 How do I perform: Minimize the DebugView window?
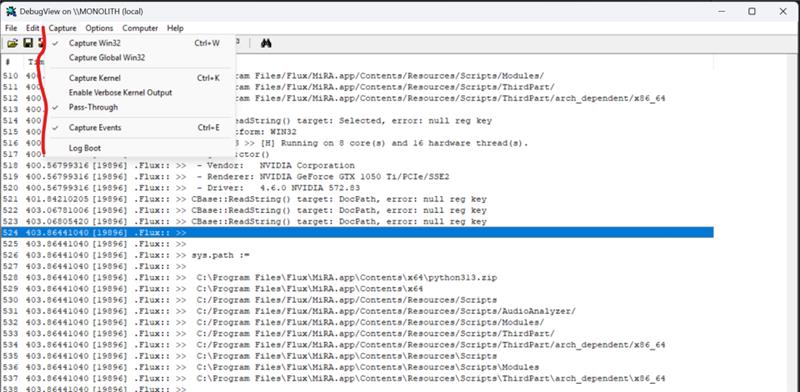pos(721,11)
